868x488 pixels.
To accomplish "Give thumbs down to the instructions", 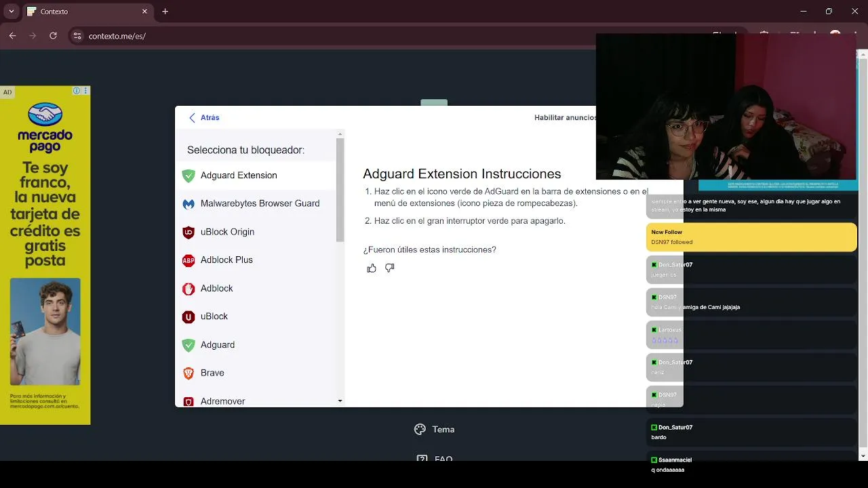I will (x=389, y=268).
